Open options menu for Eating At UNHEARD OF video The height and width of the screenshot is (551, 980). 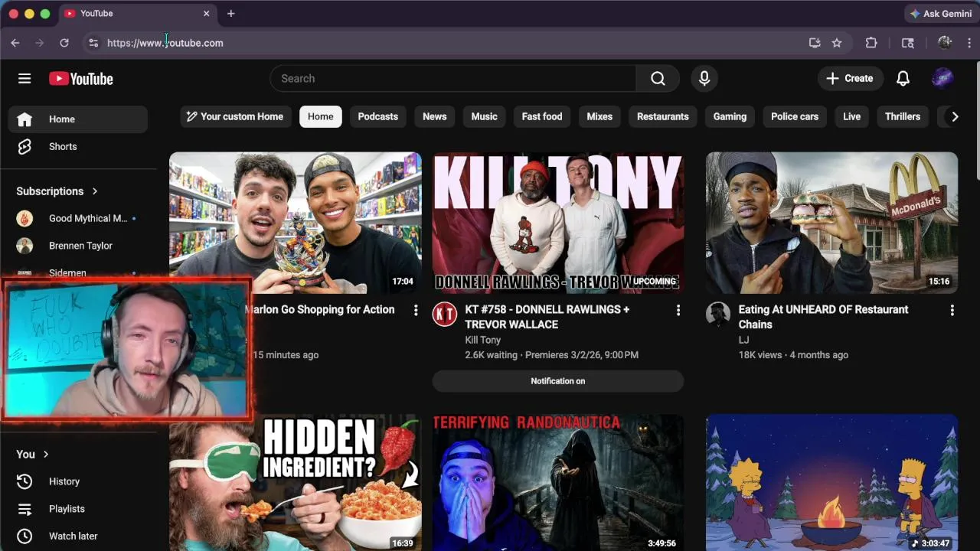point(952,310)
